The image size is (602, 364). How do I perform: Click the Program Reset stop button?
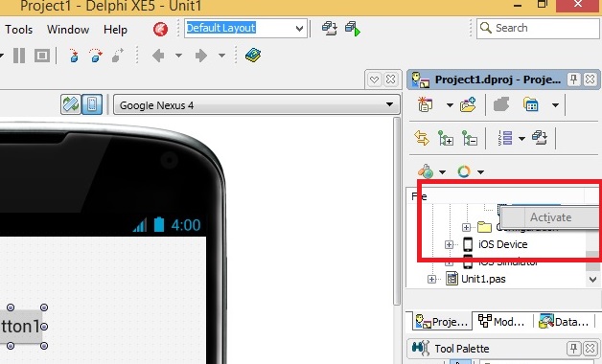point(42,56)
